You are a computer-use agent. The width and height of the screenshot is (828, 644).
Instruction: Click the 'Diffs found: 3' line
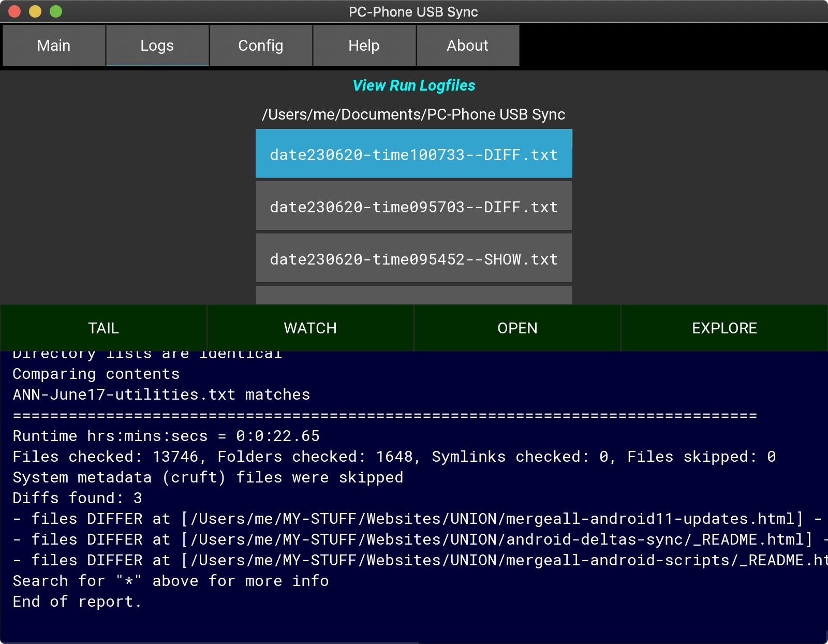[x=77, y=499]
